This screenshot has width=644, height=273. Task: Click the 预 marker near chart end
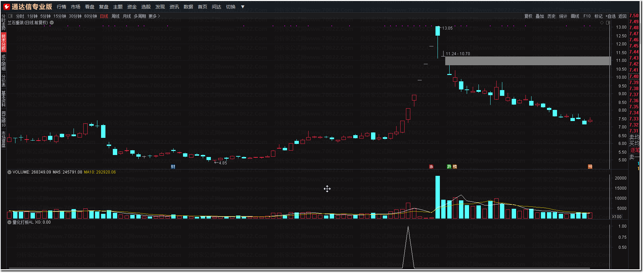tap(590, 167)
